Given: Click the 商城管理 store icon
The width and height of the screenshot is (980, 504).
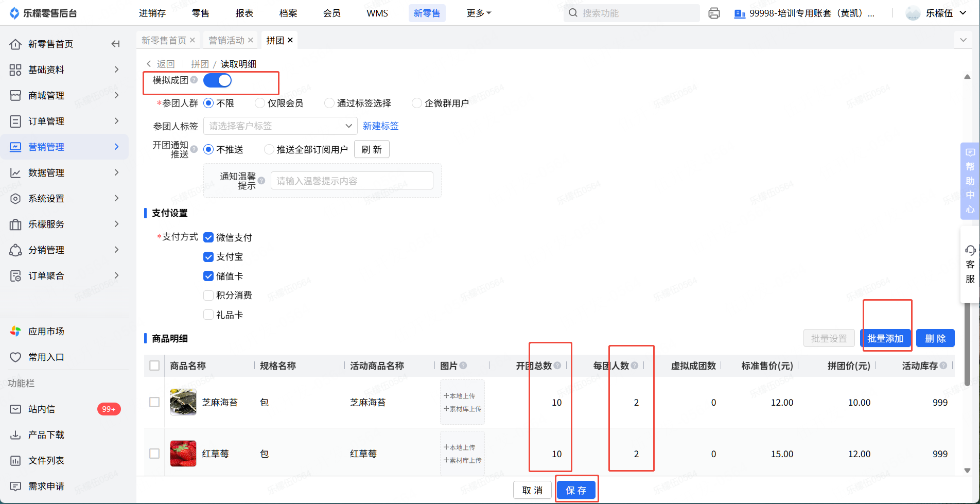Looking at the screenshot, I should point(15,96).
